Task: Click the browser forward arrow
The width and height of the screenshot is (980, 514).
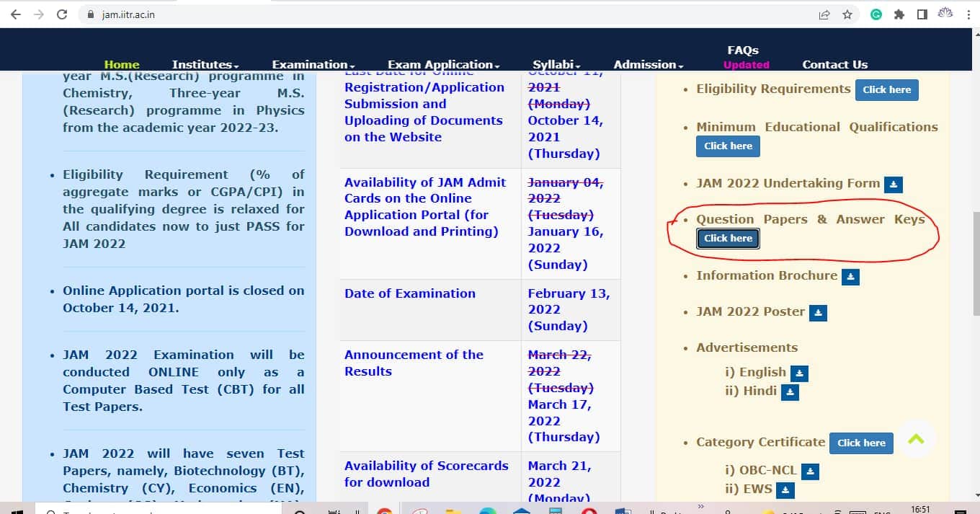Action: pyautogui.click(x=39, y=14)
